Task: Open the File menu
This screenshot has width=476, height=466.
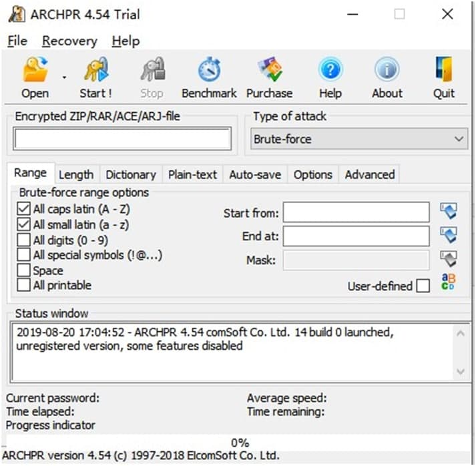Action: [17, 41]
